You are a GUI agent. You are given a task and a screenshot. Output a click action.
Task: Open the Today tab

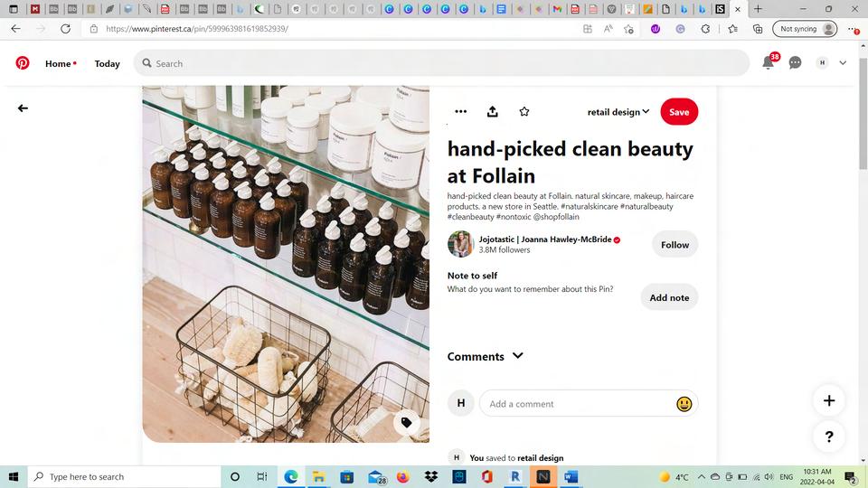tap(107, 63)
